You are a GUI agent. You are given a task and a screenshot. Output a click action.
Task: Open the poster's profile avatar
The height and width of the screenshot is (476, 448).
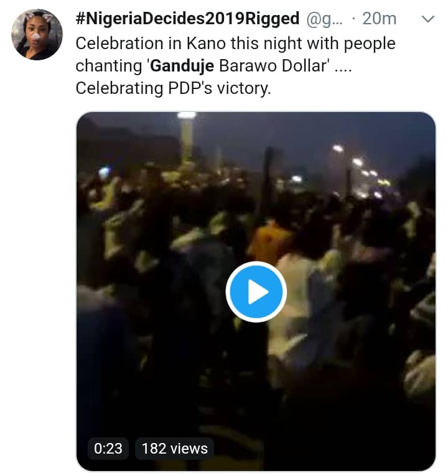pyautogui.click(x=37, y=34)
